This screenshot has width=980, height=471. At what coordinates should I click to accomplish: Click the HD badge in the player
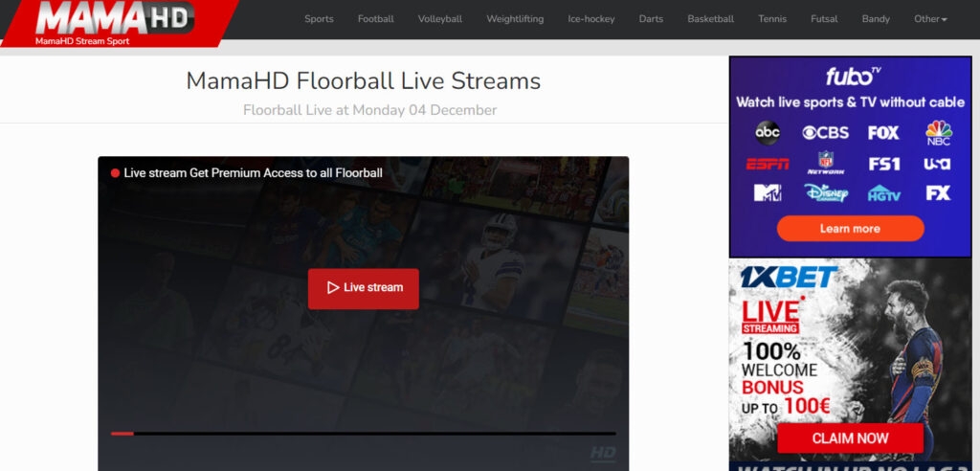(x=603, y=454)
